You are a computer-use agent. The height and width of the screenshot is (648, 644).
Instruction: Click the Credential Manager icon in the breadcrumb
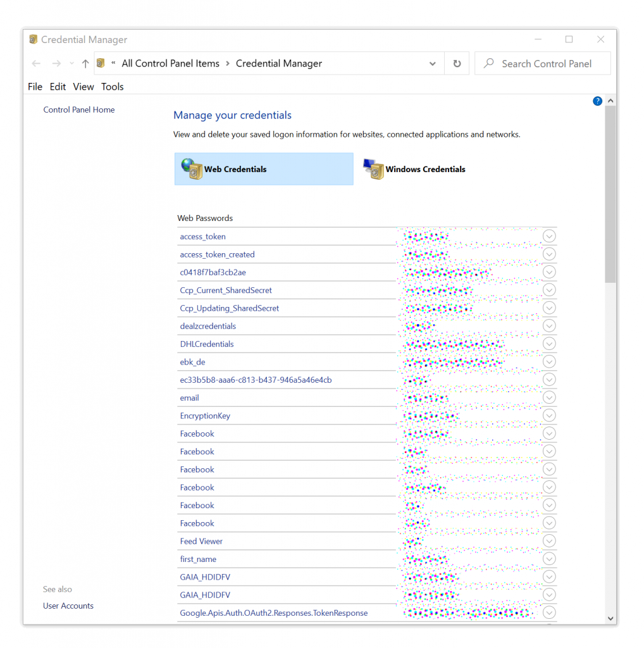tap(101, 63)
